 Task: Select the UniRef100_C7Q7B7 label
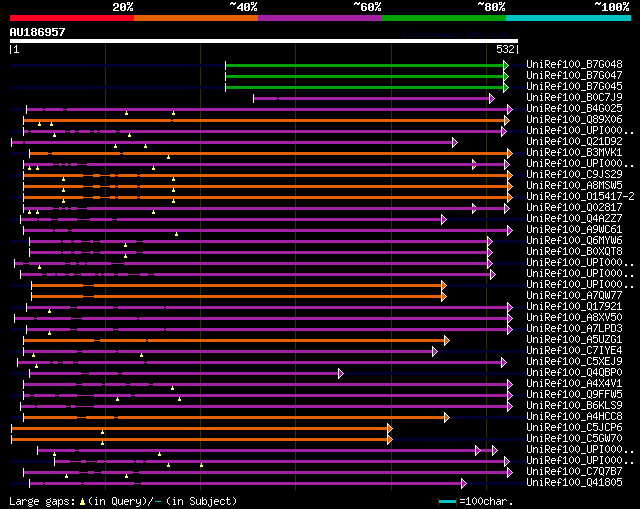coord(574,471)
